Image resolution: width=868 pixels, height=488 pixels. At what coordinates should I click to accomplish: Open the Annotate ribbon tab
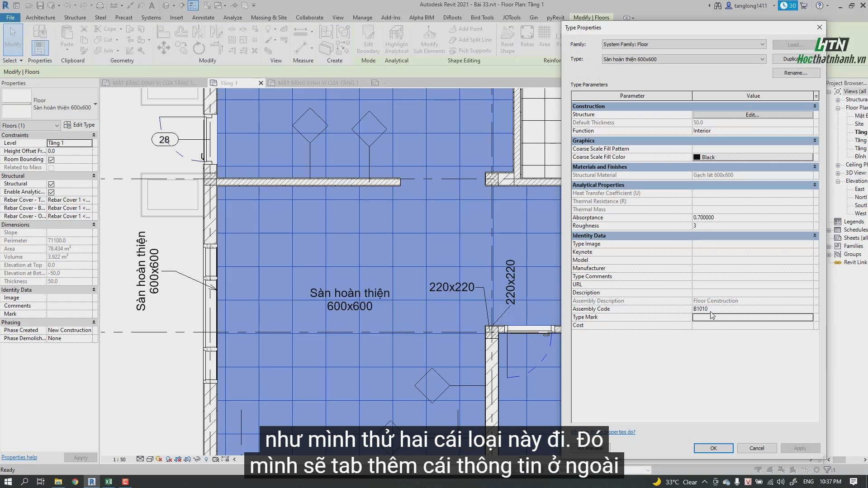click(203, 18)
